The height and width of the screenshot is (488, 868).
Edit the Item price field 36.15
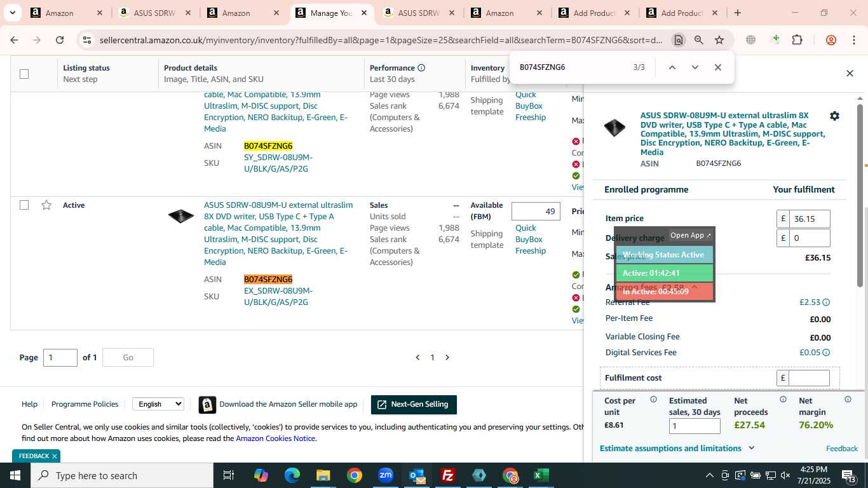[810, 219]
